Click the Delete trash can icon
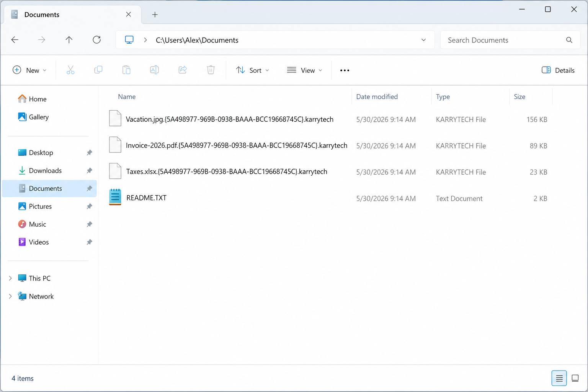The image size is (588, 392). point(211,70)
